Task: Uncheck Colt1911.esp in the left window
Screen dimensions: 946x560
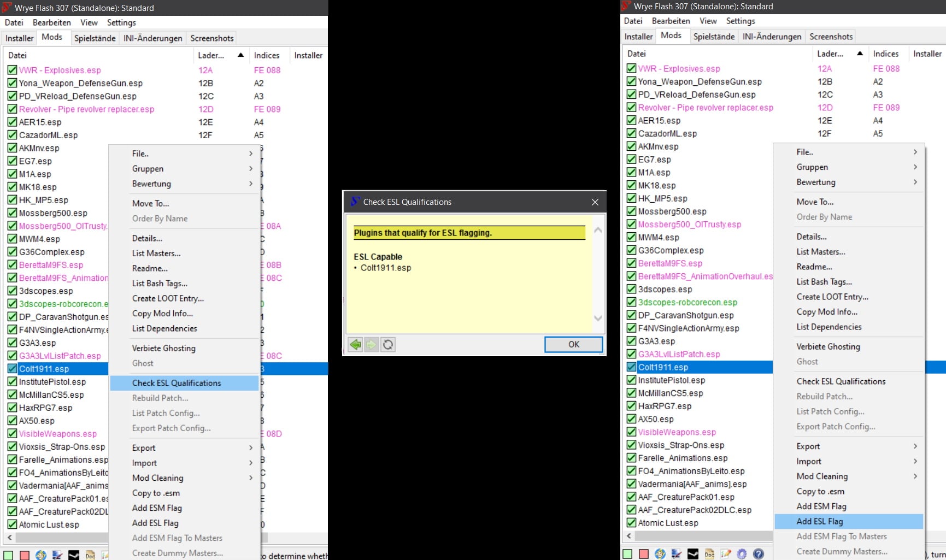Action: pyautogui.click(x=12, y=369)
